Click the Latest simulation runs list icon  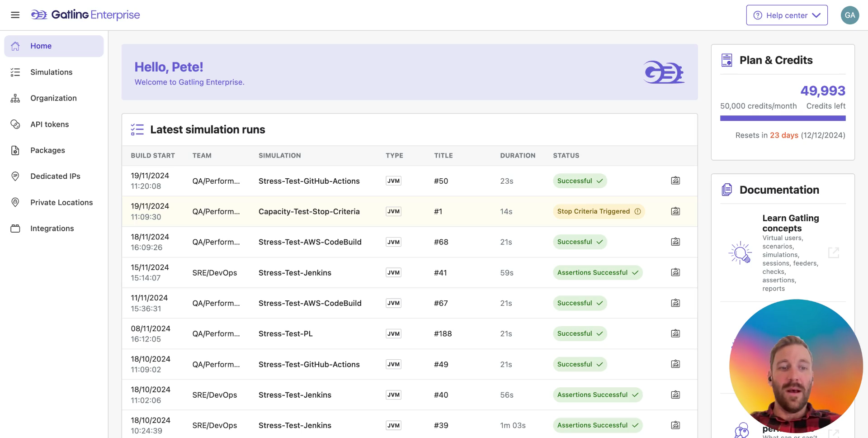coord(137,129)
